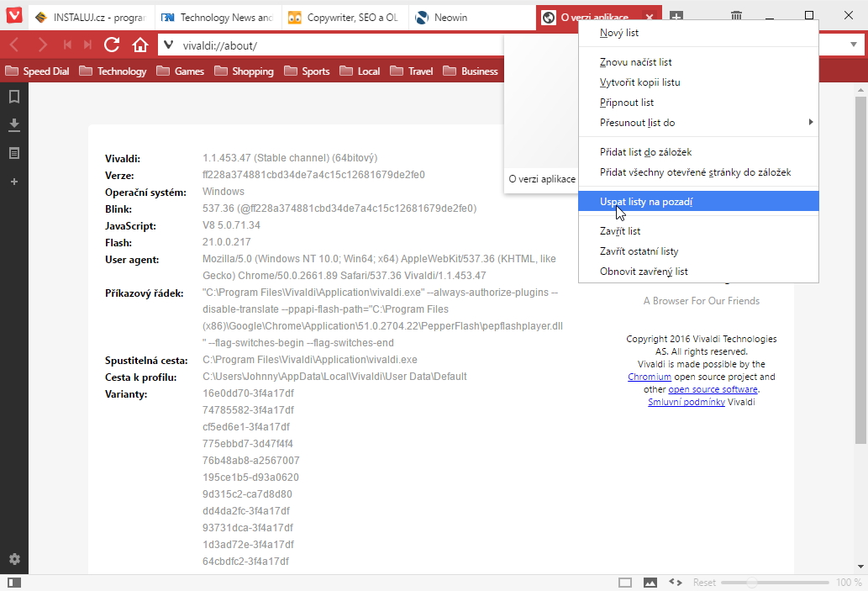Choose Přidat list do záložek
868x591 pixels.
pos(698,152)
